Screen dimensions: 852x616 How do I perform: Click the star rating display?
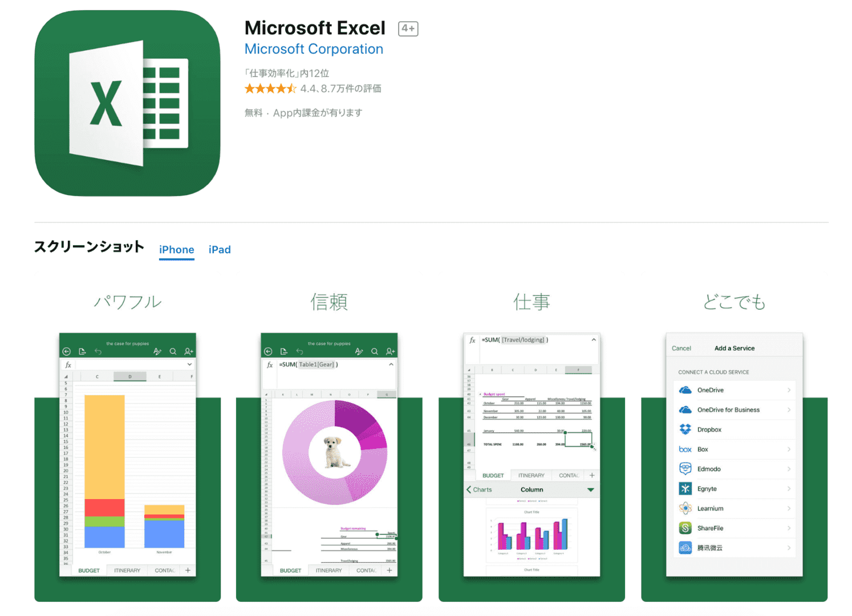270,88
